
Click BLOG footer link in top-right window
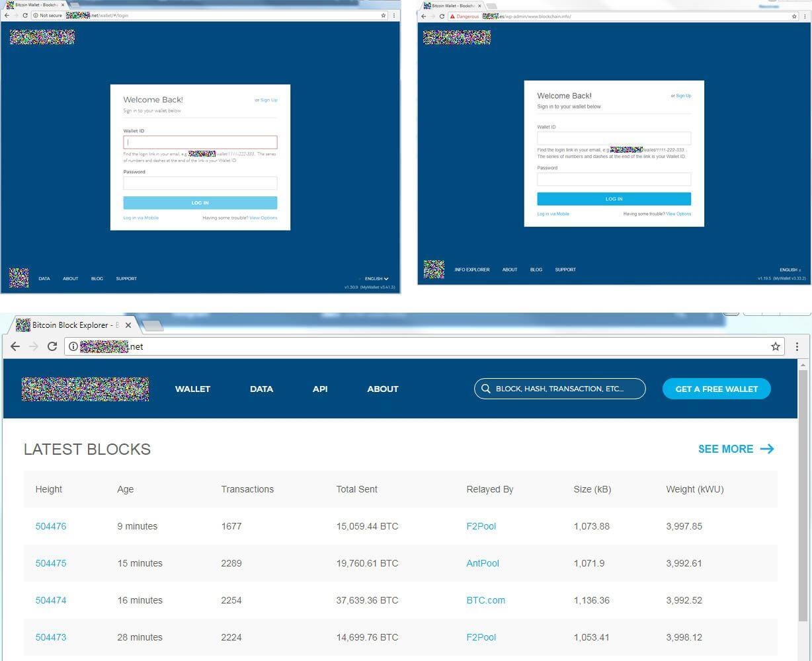[536, 270]
